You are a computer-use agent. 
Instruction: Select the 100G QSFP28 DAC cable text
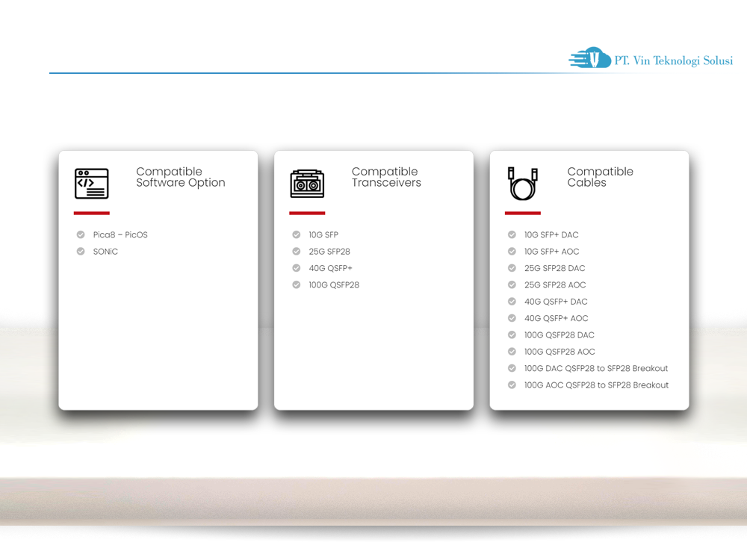coord(560,335)
